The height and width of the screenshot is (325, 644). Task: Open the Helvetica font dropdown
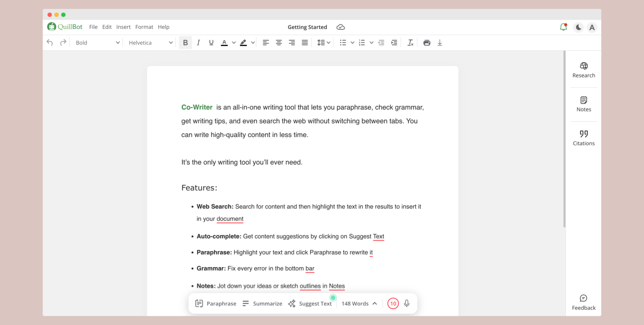(x=151, y=43)
